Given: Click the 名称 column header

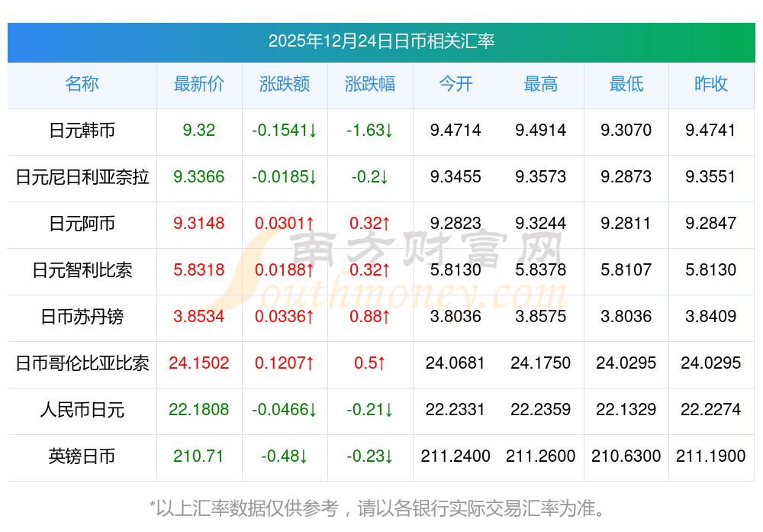Looking at the screenshot, I should click(82, 84).
